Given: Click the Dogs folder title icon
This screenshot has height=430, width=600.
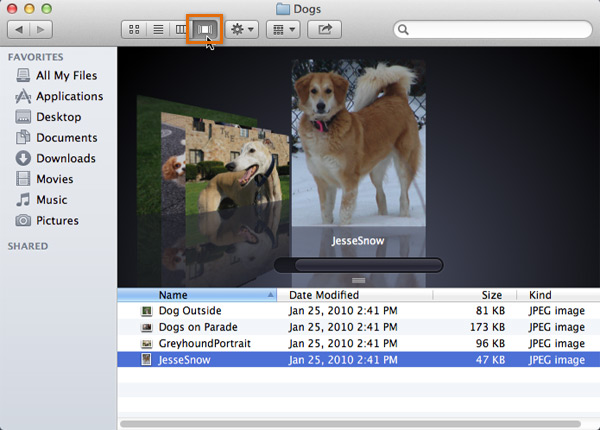Looking at the screenshot, I should (283, 9).
